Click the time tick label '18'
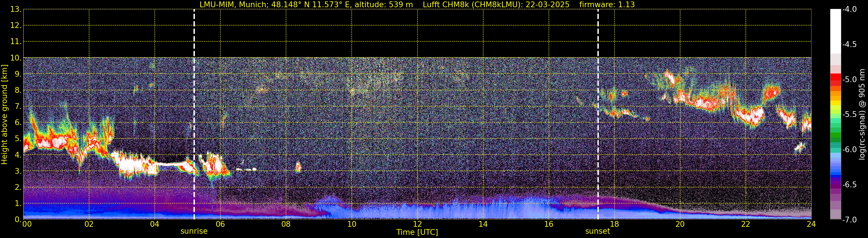 615,224
